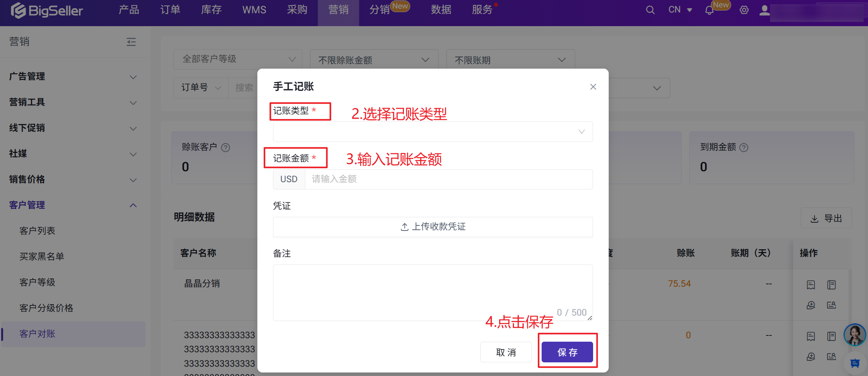This screenshot has height=376, width=868.
Task: Expand the 销售价格 sidebar section
Action: click(73, 179)
